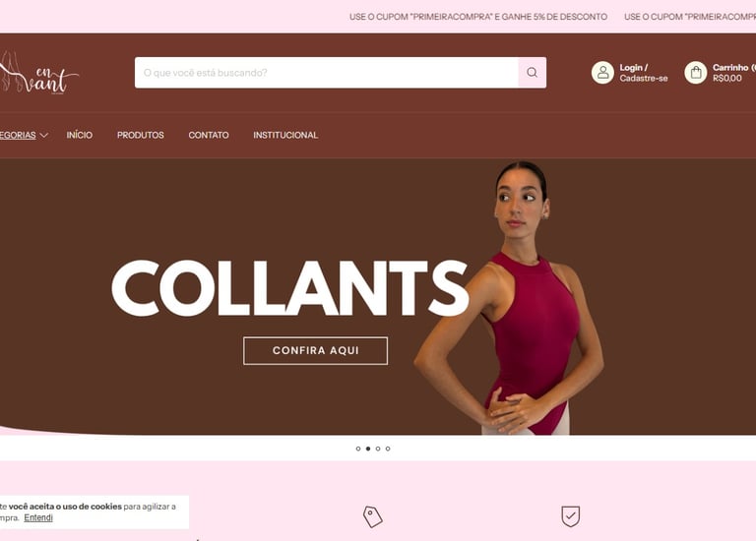
Task: Select the fourth carousel slide dot
Action: coord(388,449)
